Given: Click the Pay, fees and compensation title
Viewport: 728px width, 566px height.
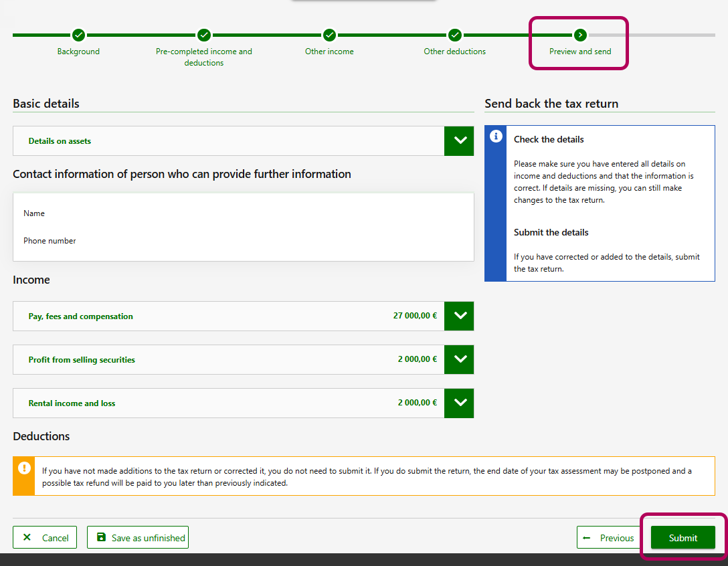Looking at the screenshot, I should coord(80,316).
